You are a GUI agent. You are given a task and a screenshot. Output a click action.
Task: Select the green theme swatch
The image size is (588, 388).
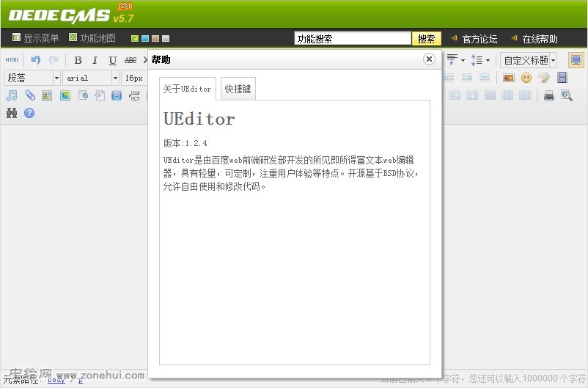[135, 38]
